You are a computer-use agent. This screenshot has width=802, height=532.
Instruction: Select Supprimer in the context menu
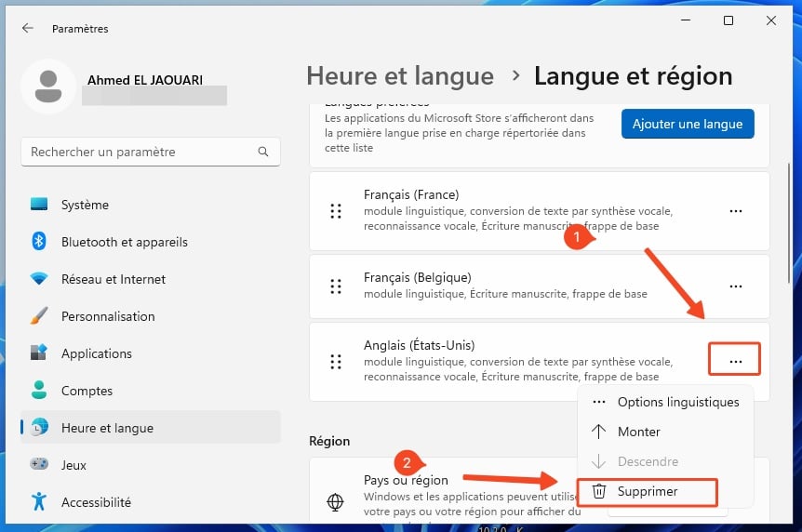pyautogui.click(x=647, y=492)
